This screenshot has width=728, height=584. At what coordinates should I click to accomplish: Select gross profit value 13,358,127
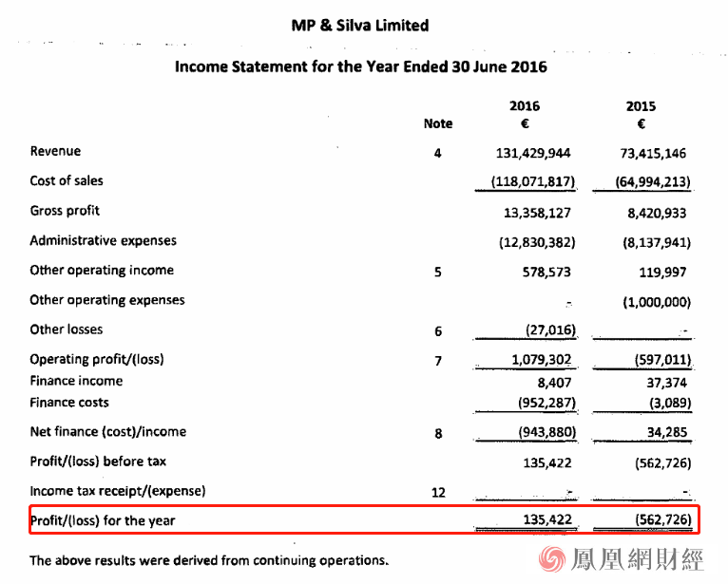537,213
